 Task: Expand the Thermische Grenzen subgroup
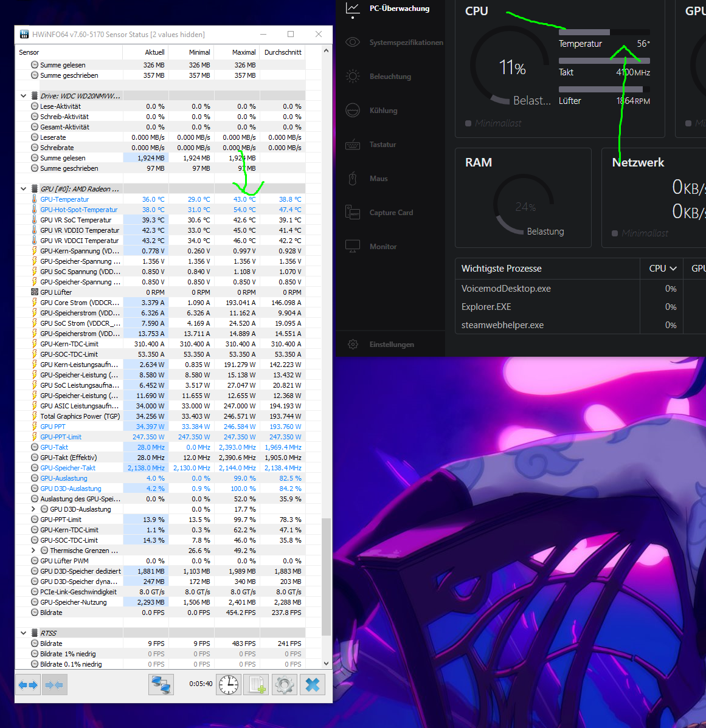tap(33, 550)
